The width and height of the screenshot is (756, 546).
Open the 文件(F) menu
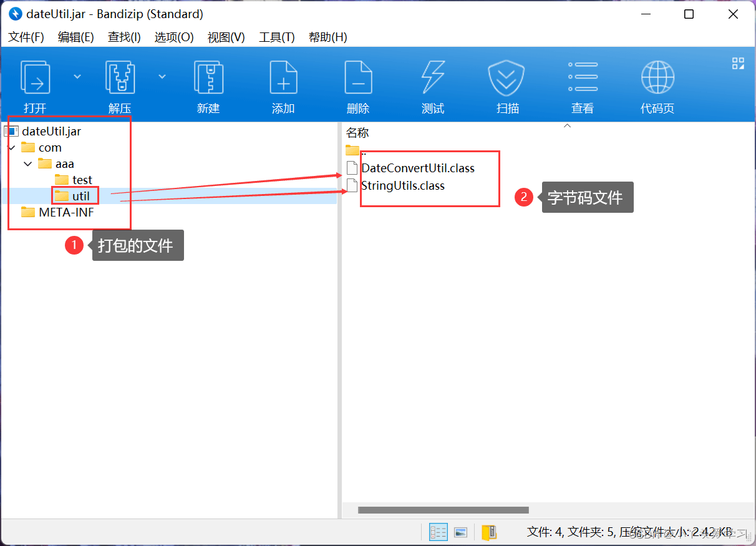tap(26, 37)
